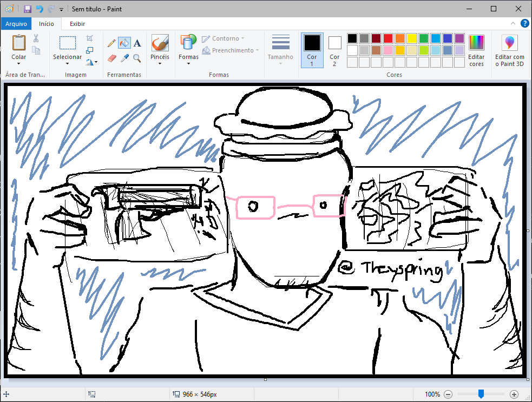Click the Cut scissors icon

(x=36, y=38)
